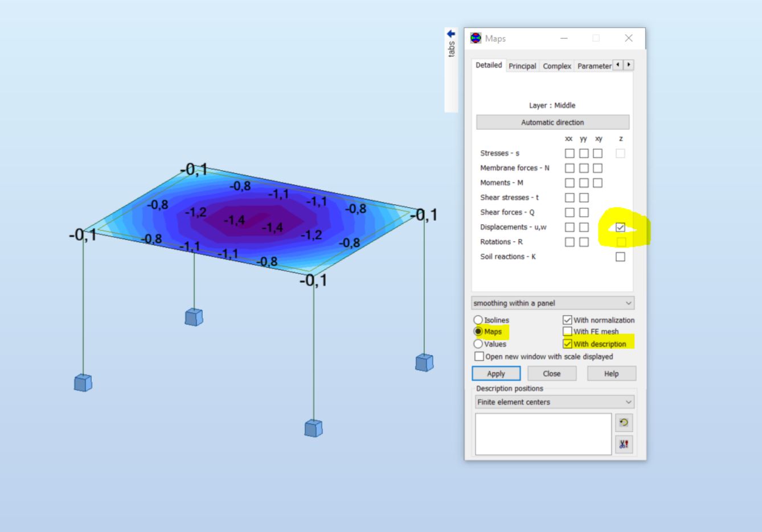Uncheck the Displacements z checkbox
Image resolution: width=762 pixels, height=532 pixels.
point(621,226)
